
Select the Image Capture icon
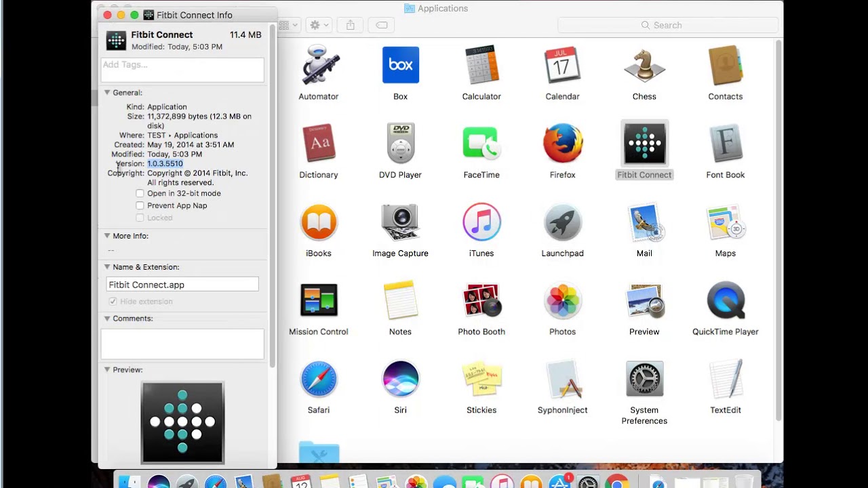(x=400, y=222)
